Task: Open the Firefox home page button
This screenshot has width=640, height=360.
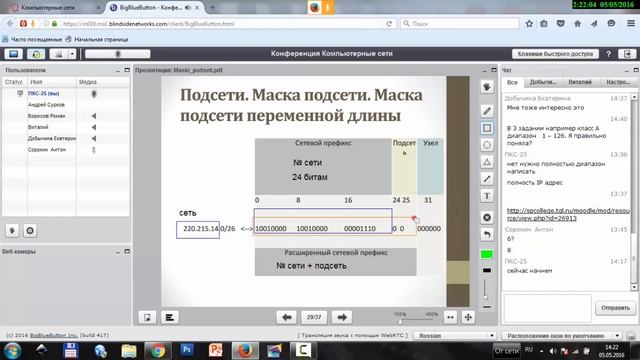Action: 577,24
